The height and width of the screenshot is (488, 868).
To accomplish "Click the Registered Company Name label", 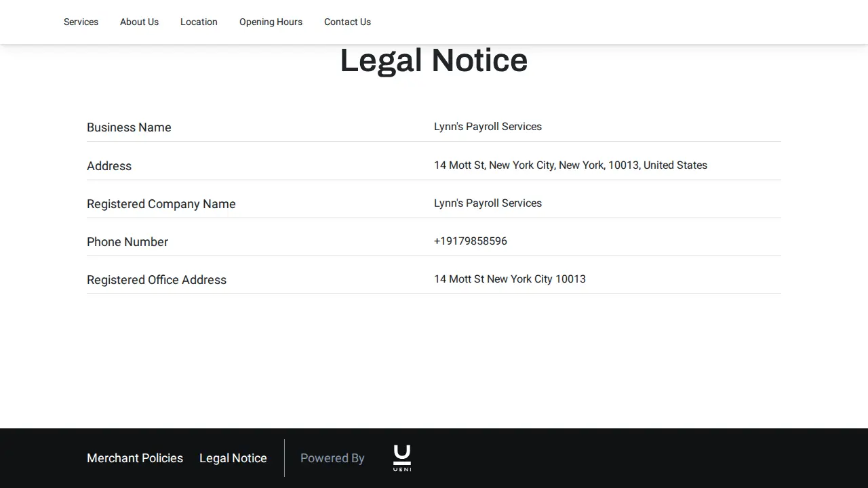I will [x=161, y=204].
